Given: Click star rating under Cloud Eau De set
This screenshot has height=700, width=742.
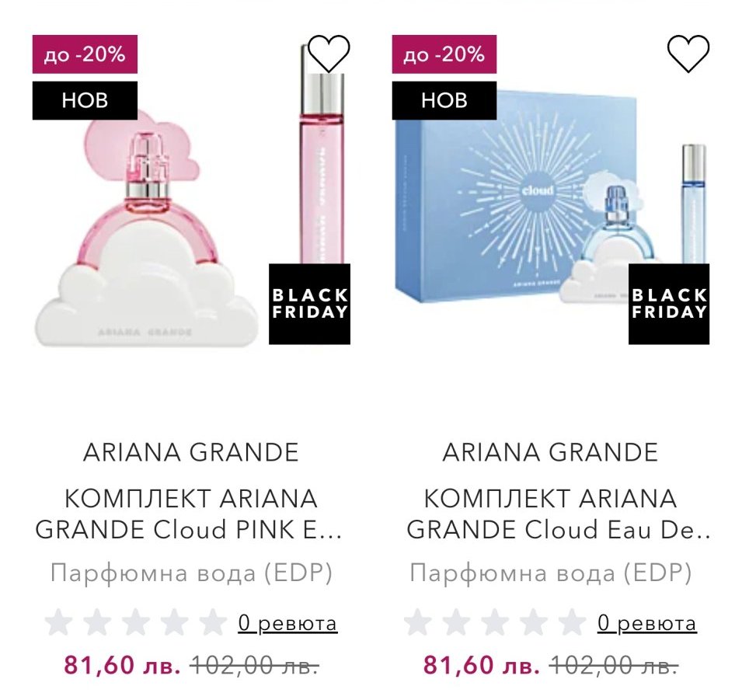Looking at the screenshot, I should tap(496, 623).
